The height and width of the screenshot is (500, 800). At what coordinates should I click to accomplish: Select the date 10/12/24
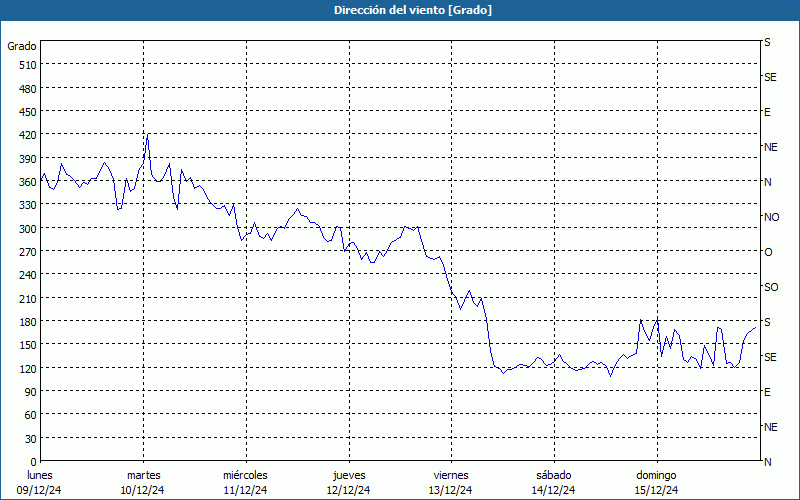click(x=142, y=490)
